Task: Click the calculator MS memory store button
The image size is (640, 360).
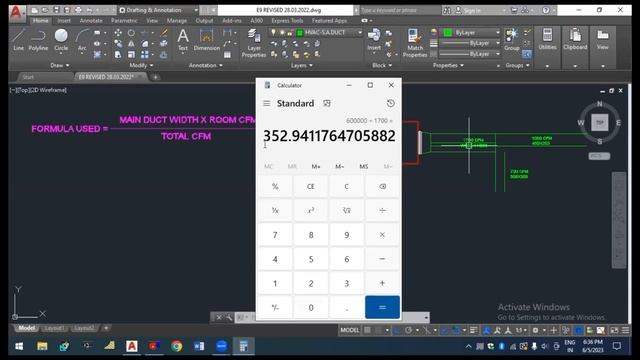Action: (x=364, y=167)
